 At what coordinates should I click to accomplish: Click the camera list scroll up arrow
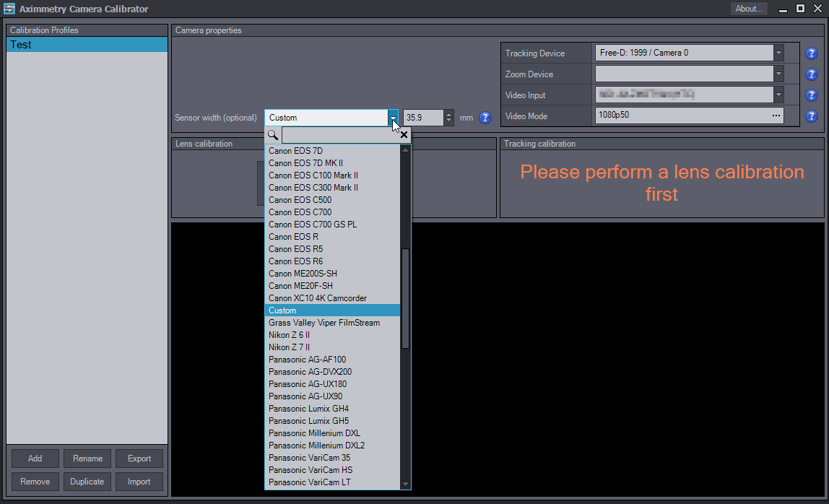coord(406,150)
